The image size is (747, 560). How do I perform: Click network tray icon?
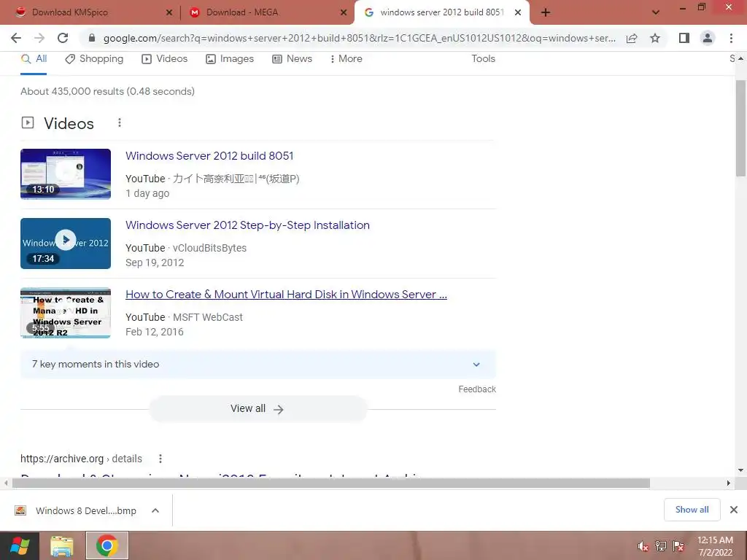(661, 546)
